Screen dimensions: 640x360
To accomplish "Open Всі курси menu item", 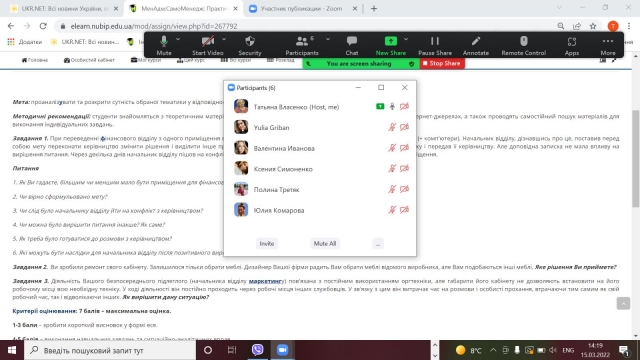I will click(x=236, y=60).
